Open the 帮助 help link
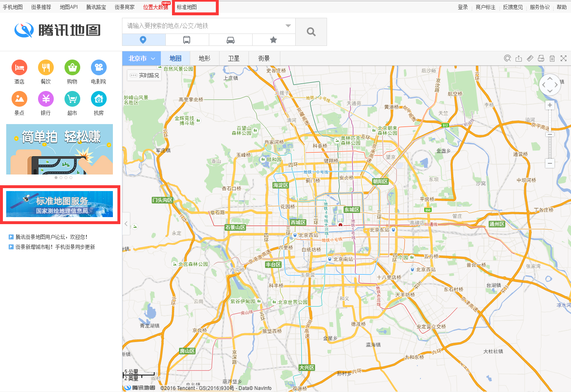571x392 pixels. 561,7
